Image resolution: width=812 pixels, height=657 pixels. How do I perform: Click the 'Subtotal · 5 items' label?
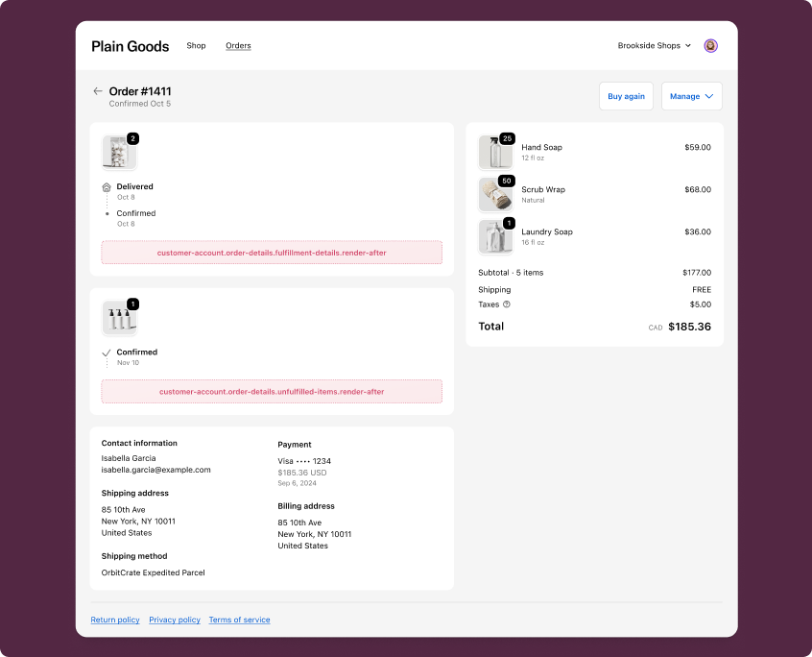click(511, 273)
